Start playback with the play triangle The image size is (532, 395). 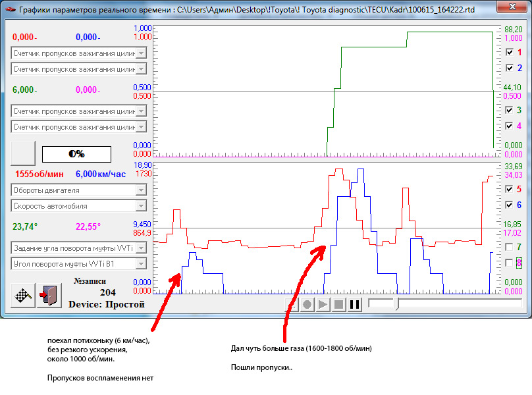coord(323,304)
